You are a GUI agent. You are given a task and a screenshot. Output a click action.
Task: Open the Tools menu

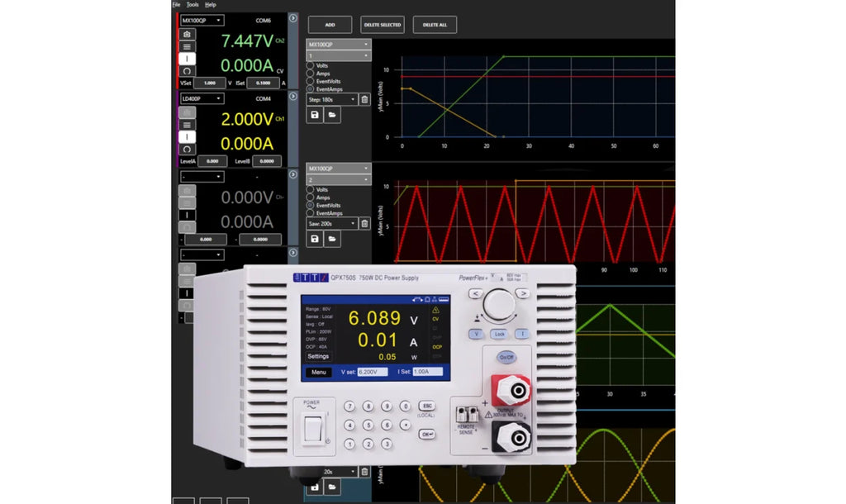point(192,4)
